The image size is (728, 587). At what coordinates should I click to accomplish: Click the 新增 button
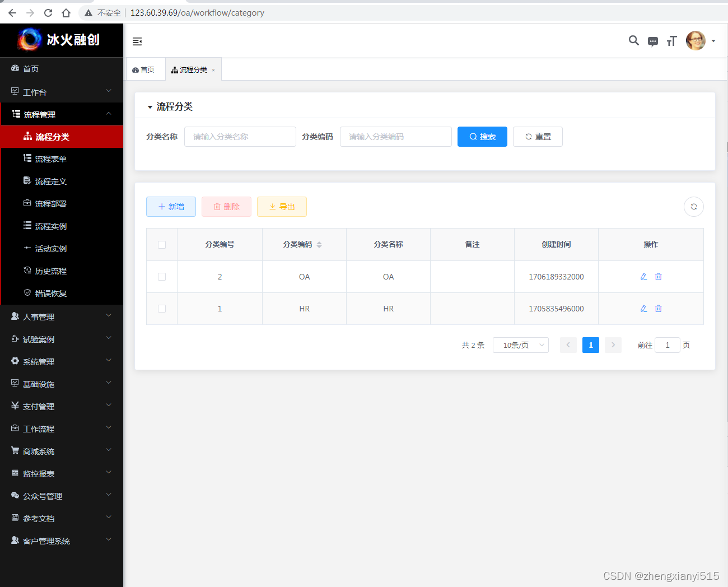click(171, 207)
